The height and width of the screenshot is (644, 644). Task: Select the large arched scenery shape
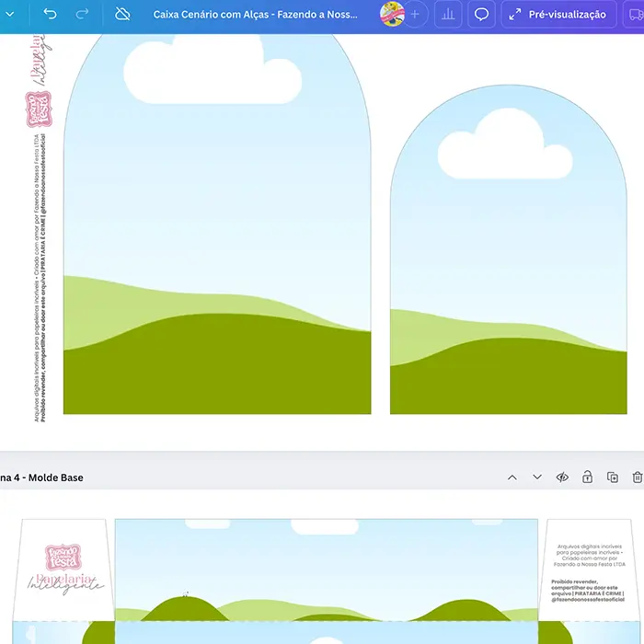click(x=217, y=230)
